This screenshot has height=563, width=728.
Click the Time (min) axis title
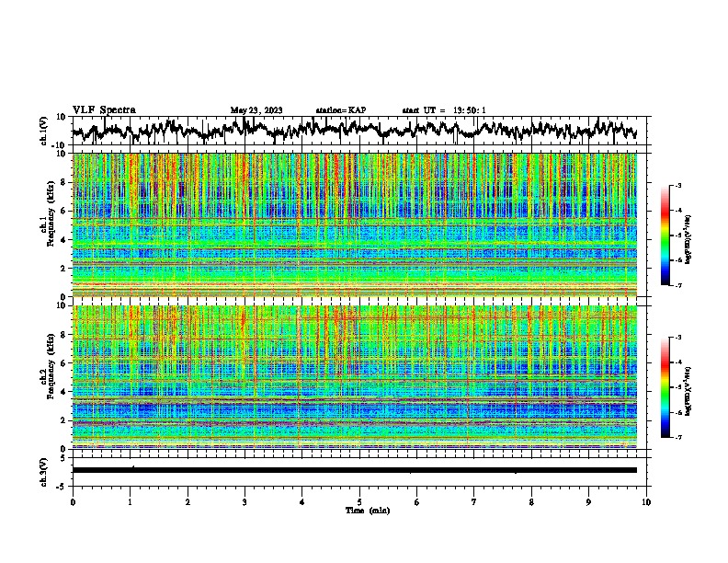[x=368, y=511]
